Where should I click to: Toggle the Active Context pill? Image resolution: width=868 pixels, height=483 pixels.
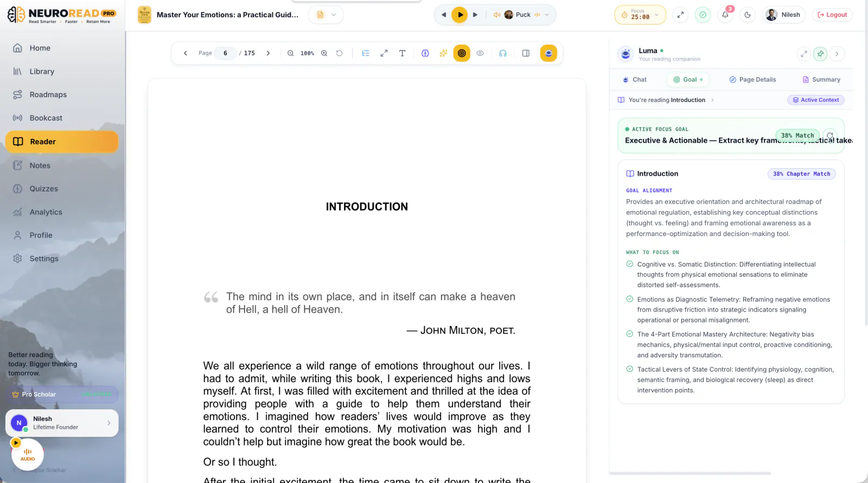816,100
